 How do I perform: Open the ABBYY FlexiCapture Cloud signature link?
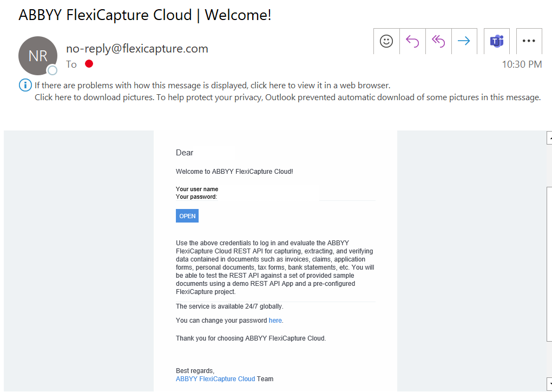click(215, 379)
